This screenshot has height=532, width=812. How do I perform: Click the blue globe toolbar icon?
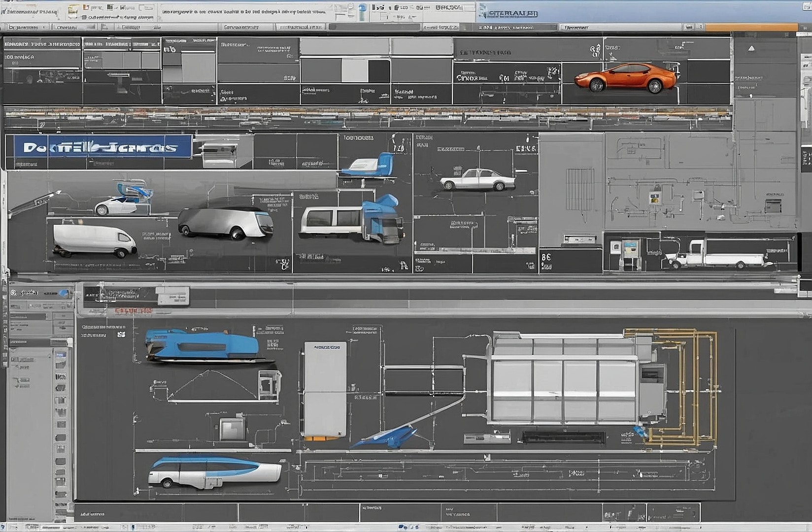click(x=363, y=8)
